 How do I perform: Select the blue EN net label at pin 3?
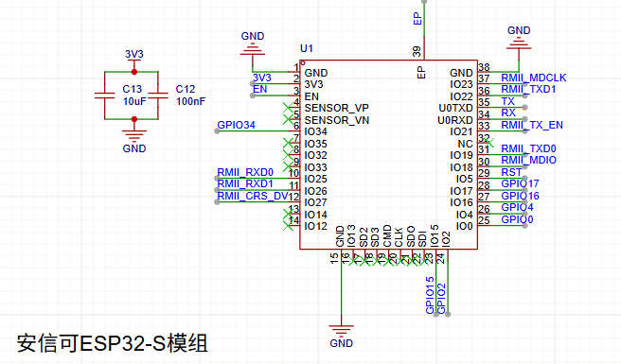tap(259, 89)
